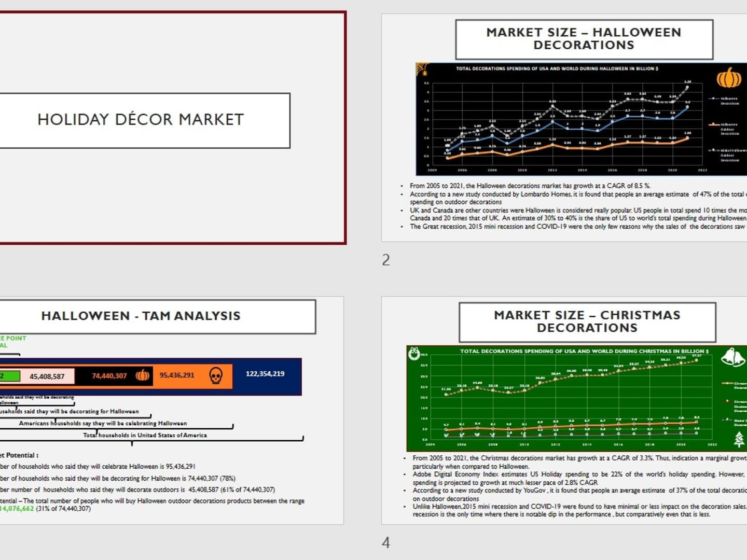Select the Halloween TAM Analysis slide thumbnail
Viewport: 747px width, 560px height.
tap(172, 410)
